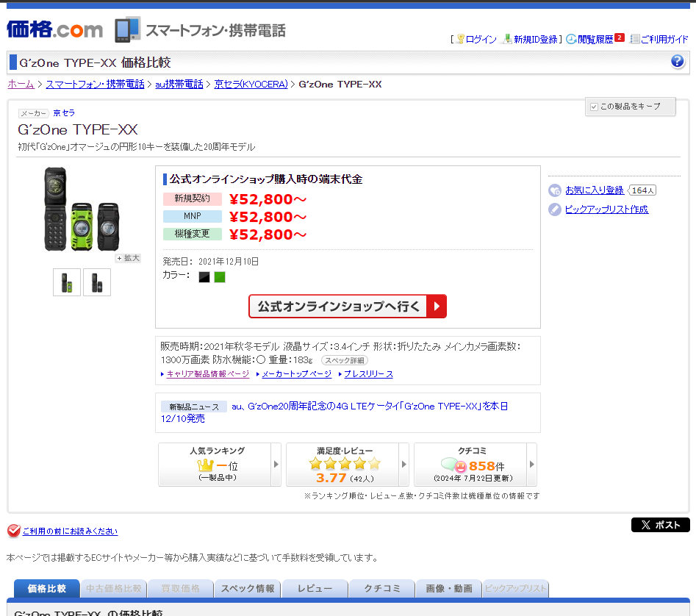Viewport: 696px width, 616px height.
Task: Select the 価格比較 tab
Action: pyautogui.click(x=46, y=589)
